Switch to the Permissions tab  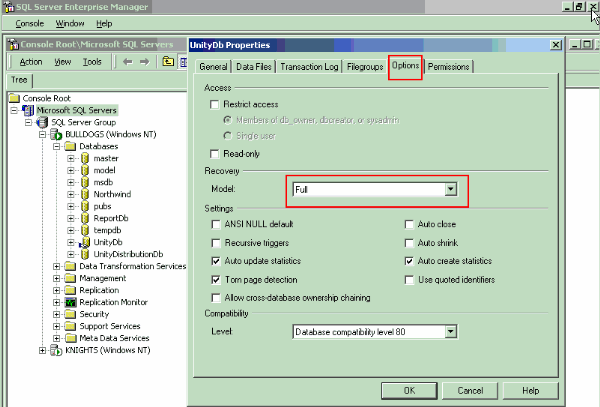pyautogui.click(x=448, y=67)
